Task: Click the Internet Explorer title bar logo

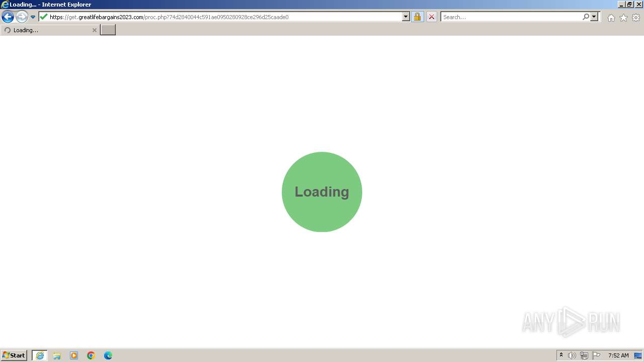Action: (5, 5)
